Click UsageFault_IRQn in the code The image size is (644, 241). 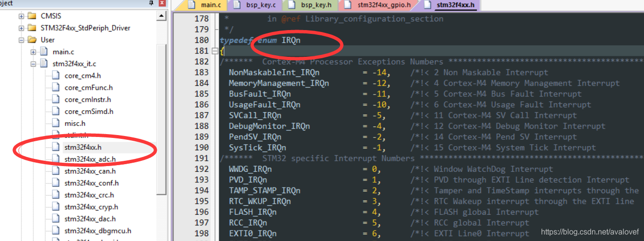tap(265, 105)
